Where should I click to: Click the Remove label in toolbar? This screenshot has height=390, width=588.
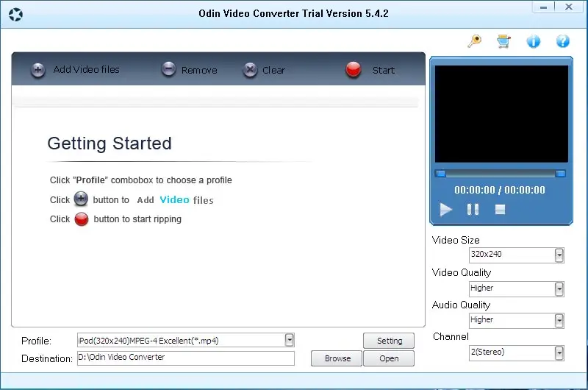[x=199, y=70]
